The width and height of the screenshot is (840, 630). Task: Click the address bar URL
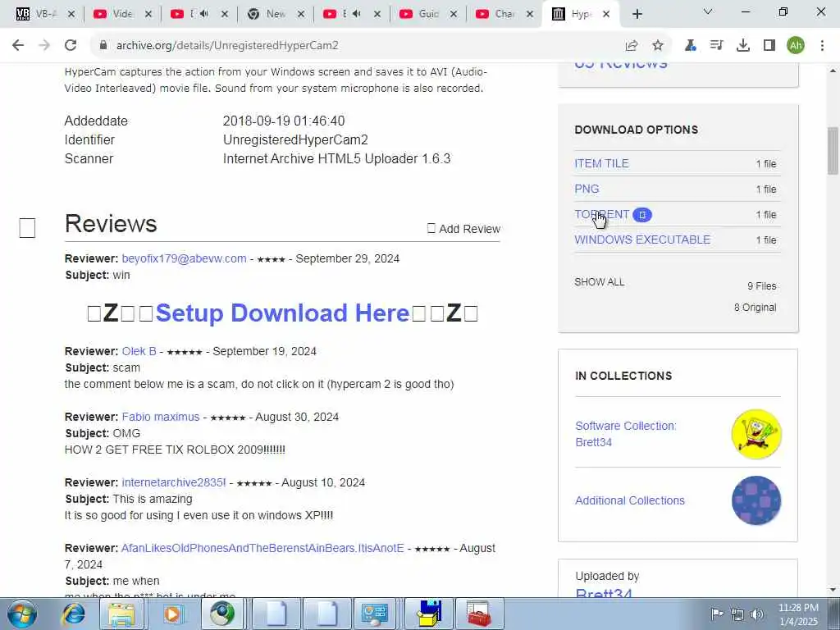[227, 46]
